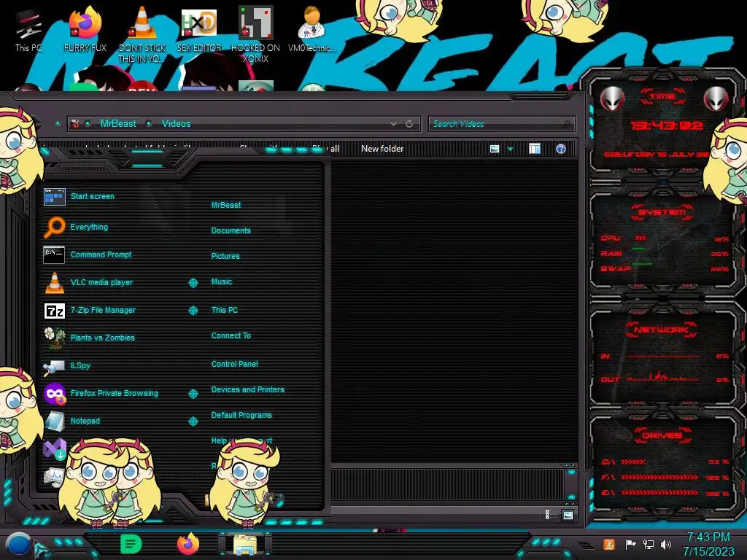
Task: Open the VLC cone desktop shortcut
Action: 142,34
